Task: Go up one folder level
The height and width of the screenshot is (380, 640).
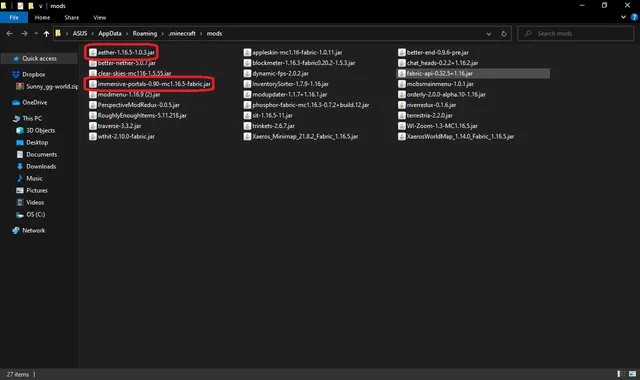Action: pyautogui.click(x=46, y=33)
